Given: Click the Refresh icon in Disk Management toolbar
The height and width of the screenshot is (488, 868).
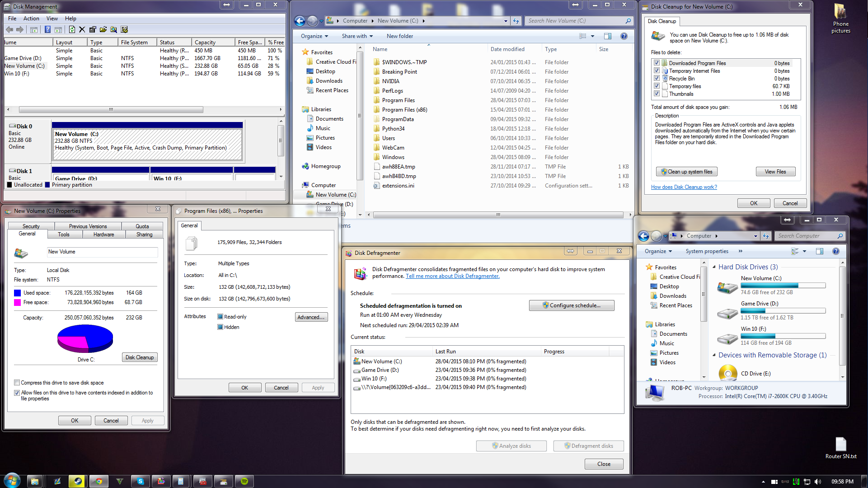Looking at the screenshot, I should (72, 30).
